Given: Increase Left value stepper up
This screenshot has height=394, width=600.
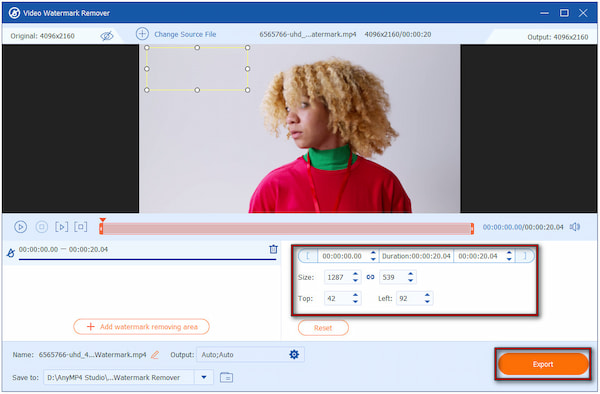Looking at the screenshot, I should [x=427, y=295].
